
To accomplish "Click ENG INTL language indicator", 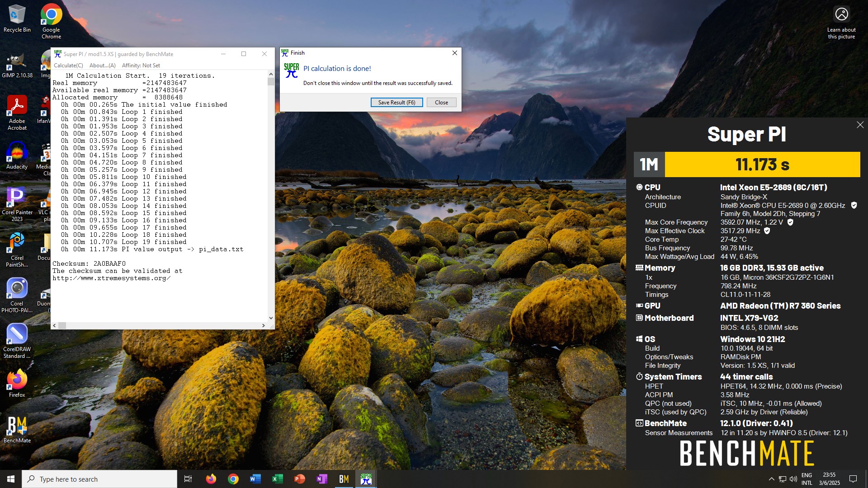I will point(807,479).
